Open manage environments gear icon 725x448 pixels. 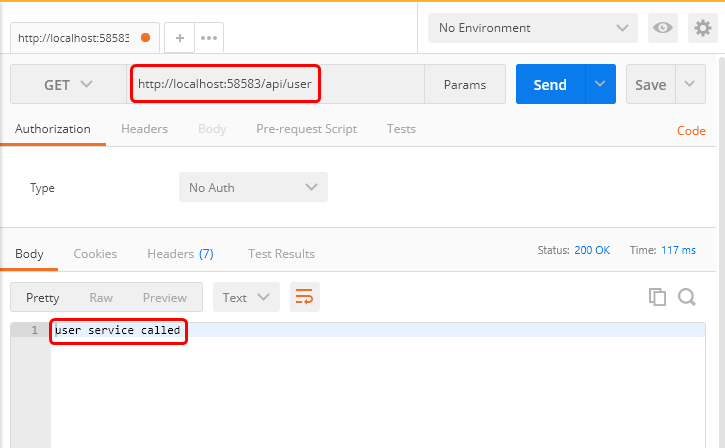[702, 28]
